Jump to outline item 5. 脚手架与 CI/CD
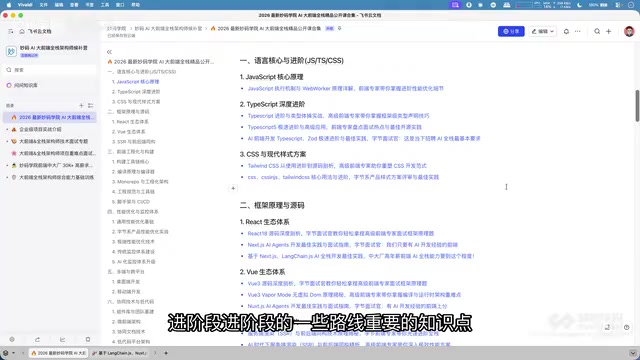 pyautogui.click(x=131, y=202)
